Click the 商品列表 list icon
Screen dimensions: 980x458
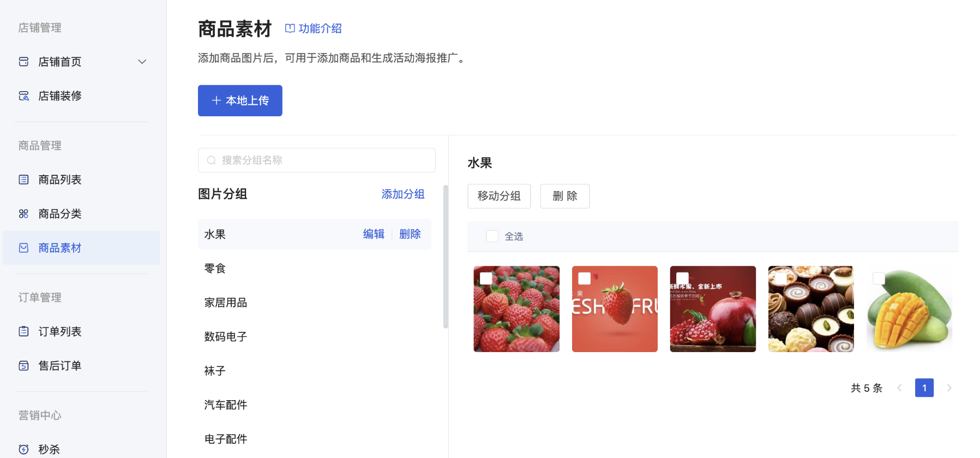(x=23, y=180)
